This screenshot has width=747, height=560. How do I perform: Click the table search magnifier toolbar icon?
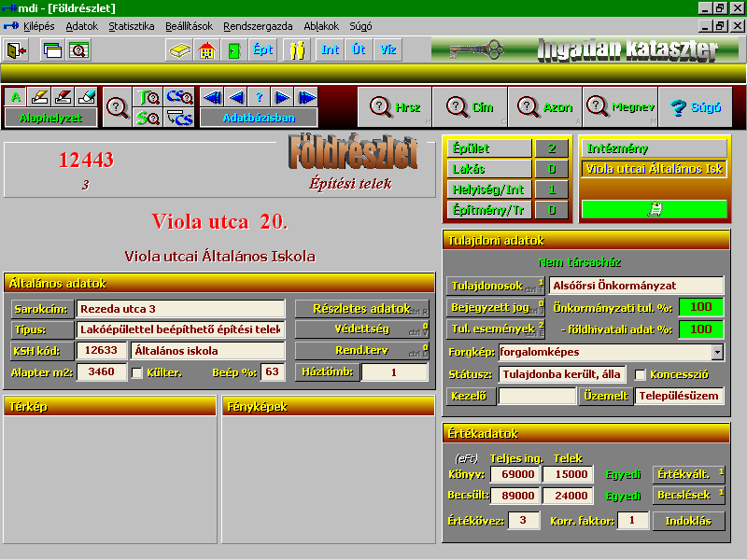[78, 50]
